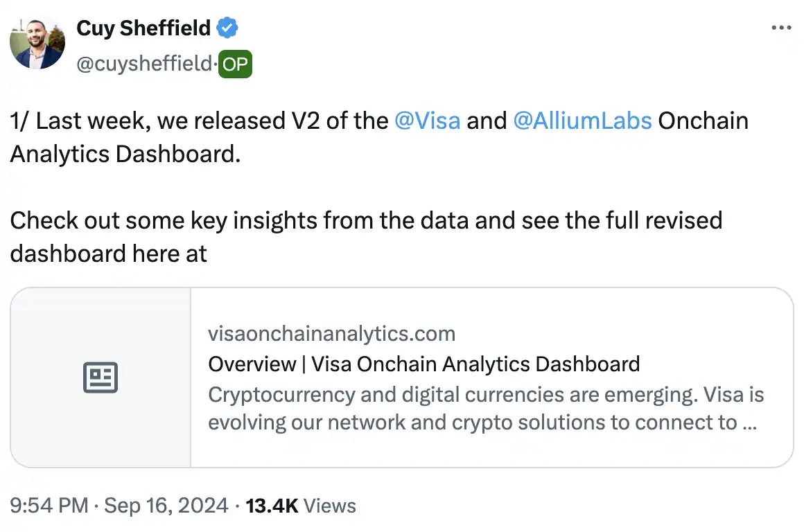Click the visaonchainanalytics.com domain text

click(331, 334)
